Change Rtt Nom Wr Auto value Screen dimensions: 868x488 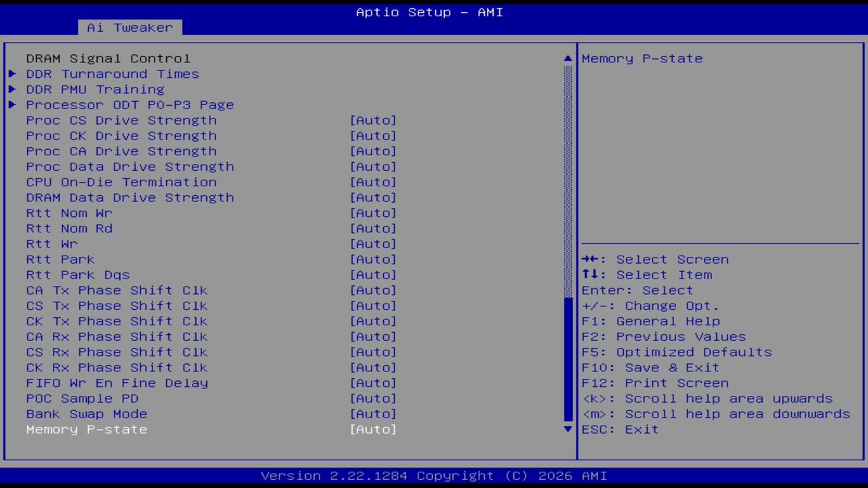[373, 213]
